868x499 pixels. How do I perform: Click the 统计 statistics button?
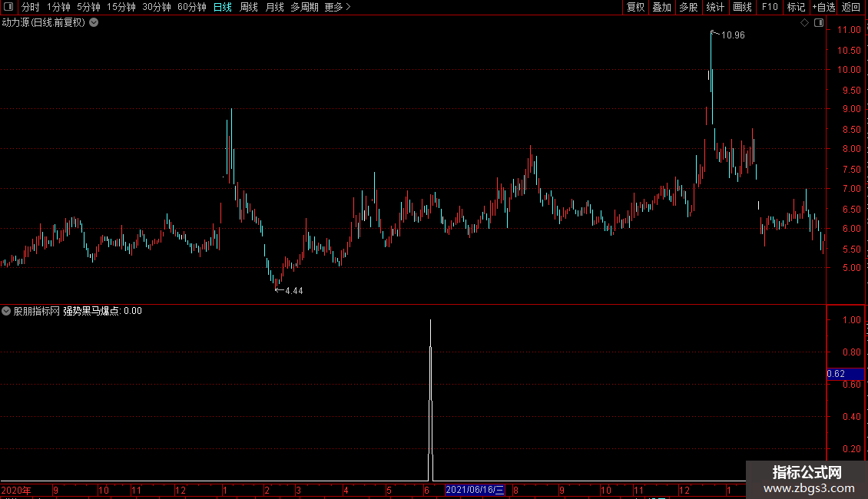[715, 7]
